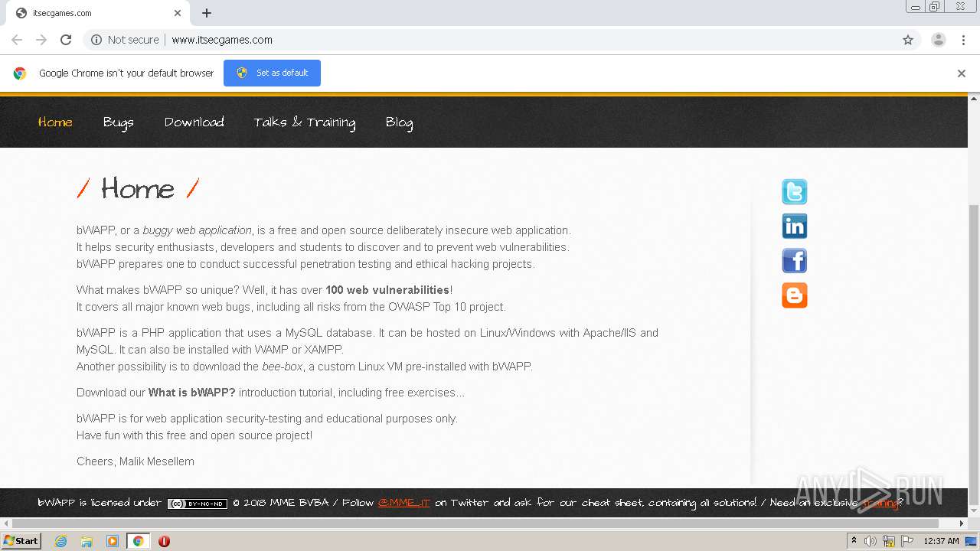Open the file explorer taskbar icon

pos(87,541)
